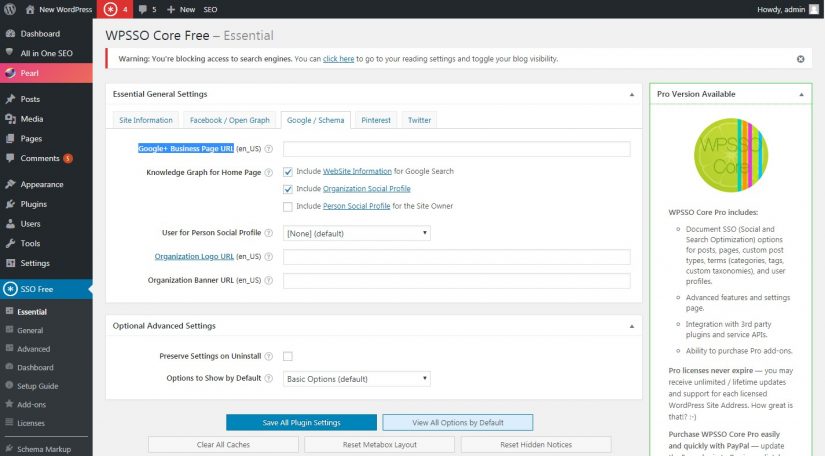Toggle Include Organization Social Profile checkbox

[288, 189]
